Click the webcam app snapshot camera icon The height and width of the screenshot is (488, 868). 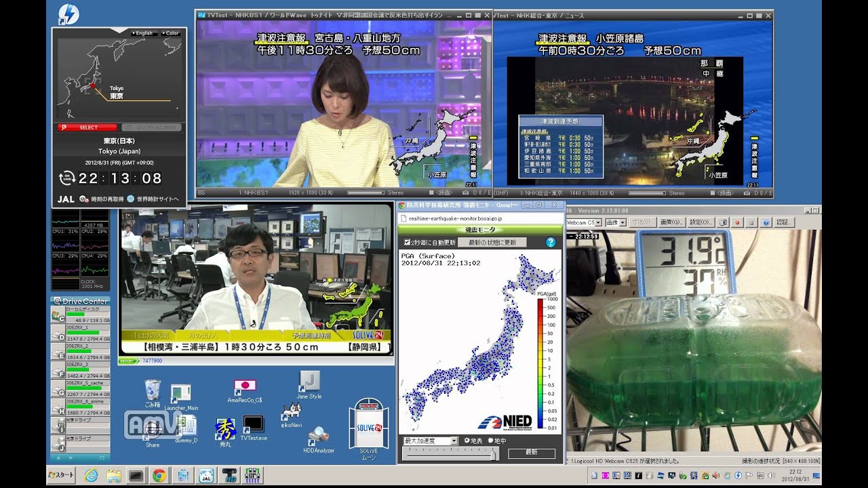724,222
